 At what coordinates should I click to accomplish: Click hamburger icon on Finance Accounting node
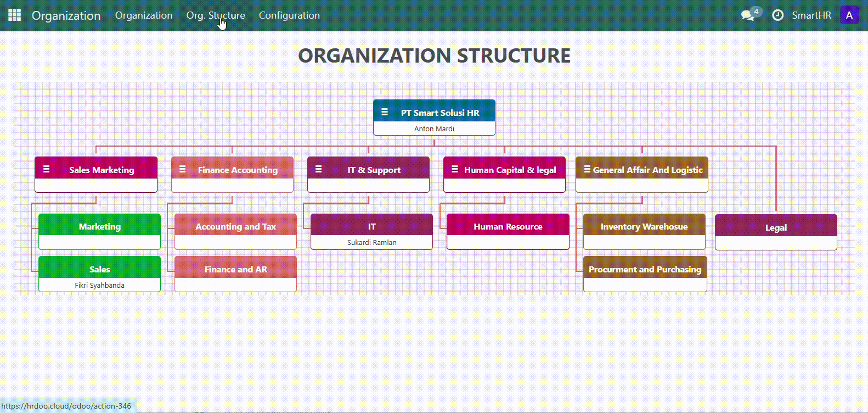tap(183, 169)
